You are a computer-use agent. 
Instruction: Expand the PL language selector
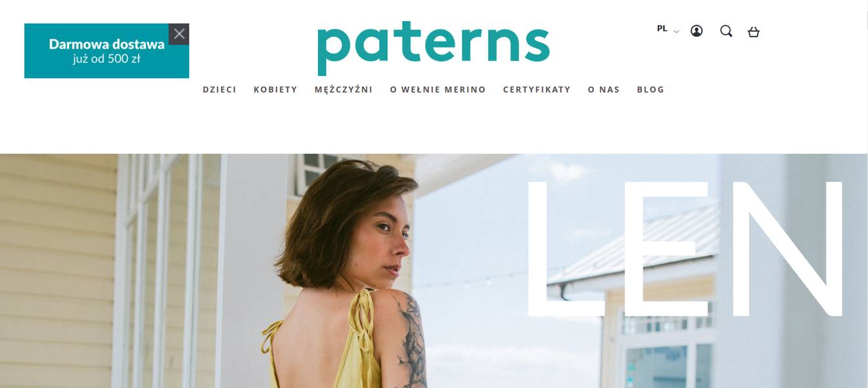[668, 29]
